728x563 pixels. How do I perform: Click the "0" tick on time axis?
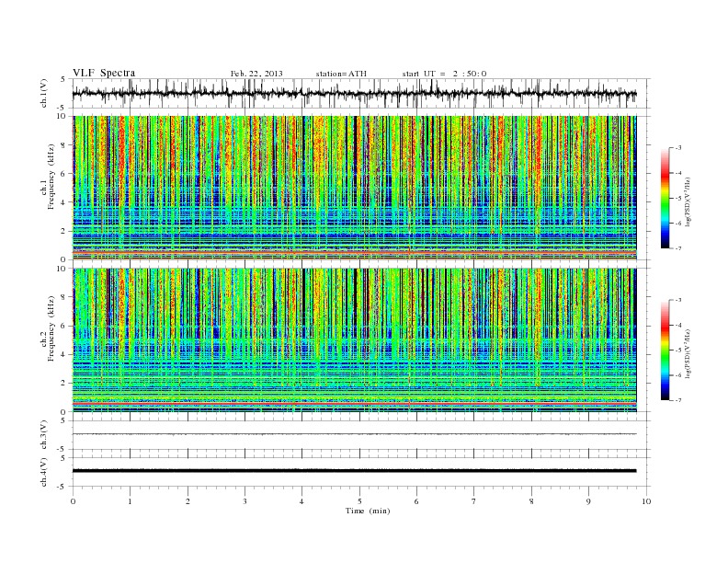click(73, 501)
